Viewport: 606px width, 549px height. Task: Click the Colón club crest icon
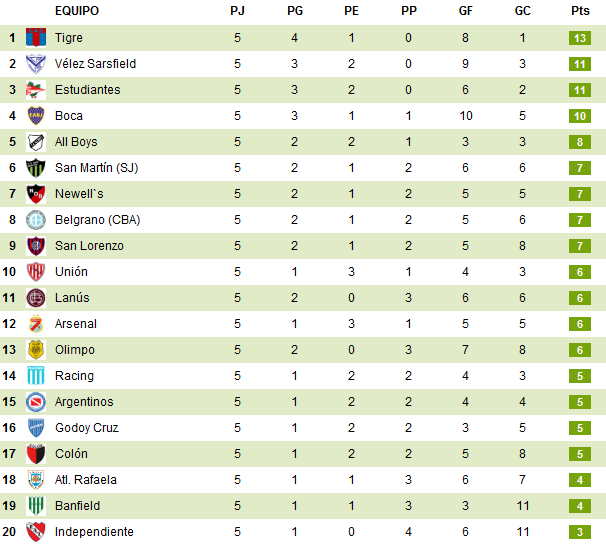(x=36, y=454)
